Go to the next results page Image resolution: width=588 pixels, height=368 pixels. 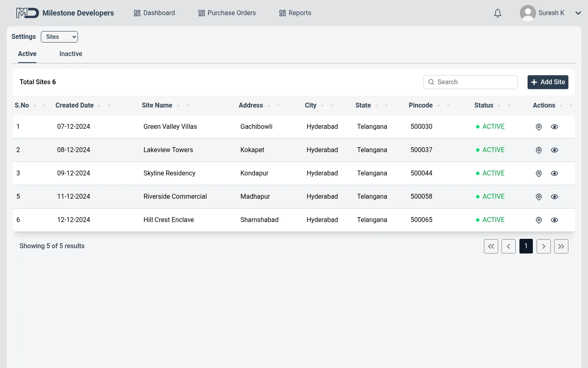click(543, 246)
